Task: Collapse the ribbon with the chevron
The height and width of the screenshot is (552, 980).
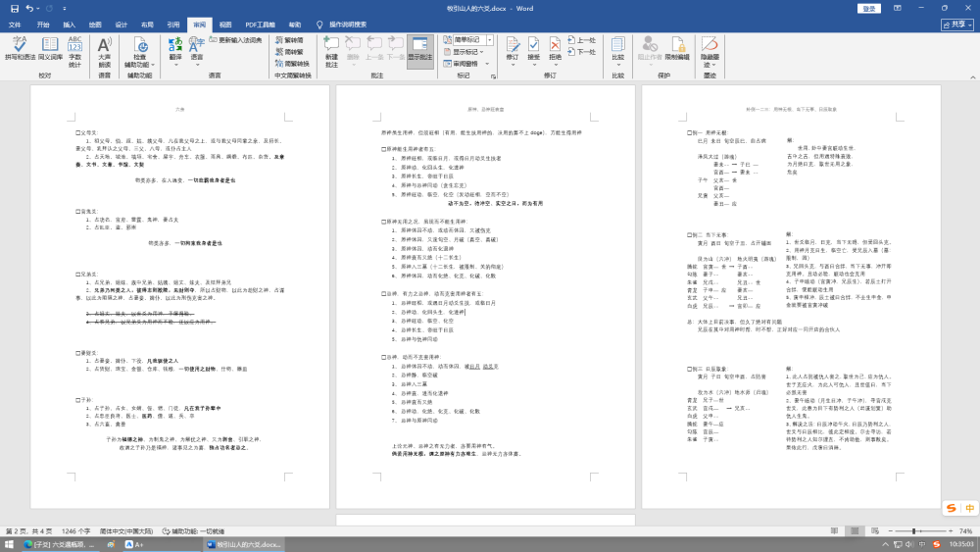Action: pos(972,76)
